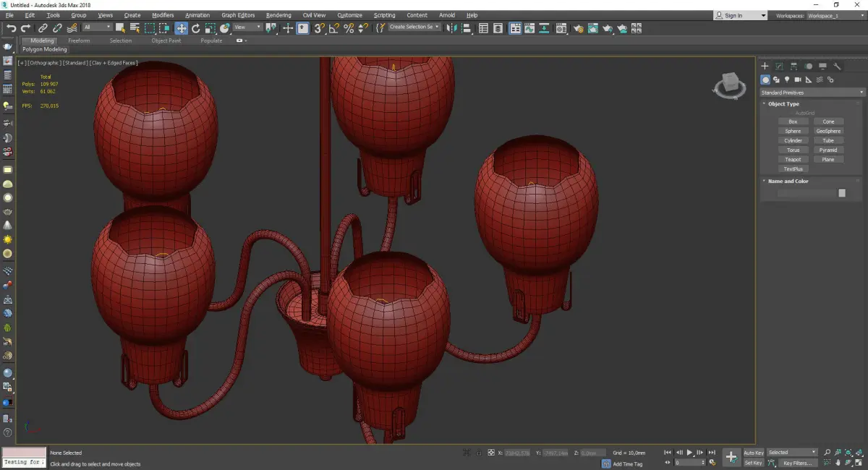Image resolution: width=868 pixels, height=470 pixels.
Task: Open the Arnold menu
Action: pyautogui.click(x=447, y=15)
